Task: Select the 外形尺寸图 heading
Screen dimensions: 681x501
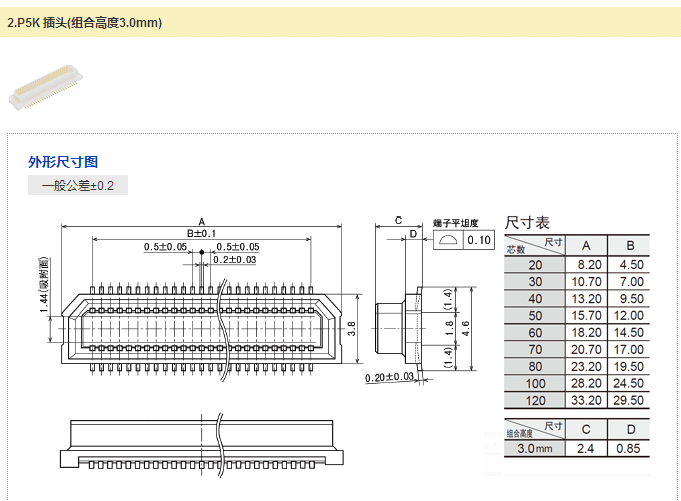Action: pyautogui.click(x=63, y=162)
